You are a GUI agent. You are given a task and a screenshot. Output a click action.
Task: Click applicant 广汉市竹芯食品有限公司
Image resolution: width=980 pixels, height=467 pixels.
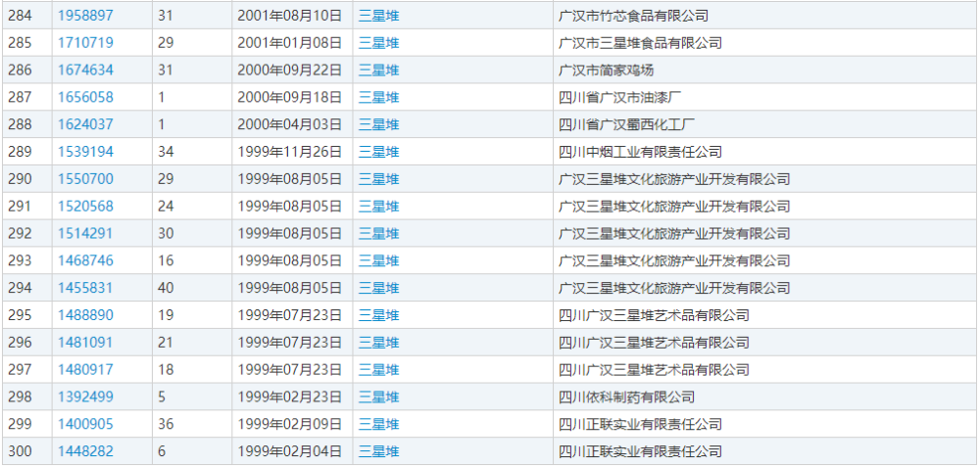632,16
